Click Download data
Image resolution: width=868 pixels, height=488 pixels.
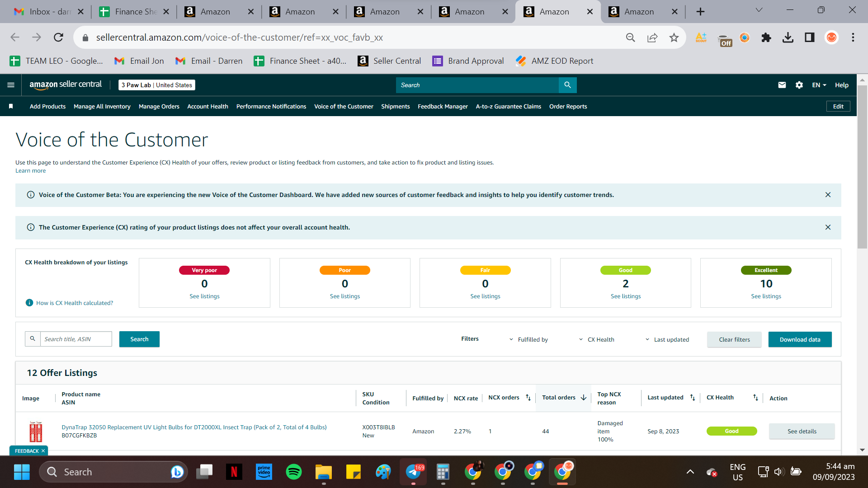tap(800, 339)
